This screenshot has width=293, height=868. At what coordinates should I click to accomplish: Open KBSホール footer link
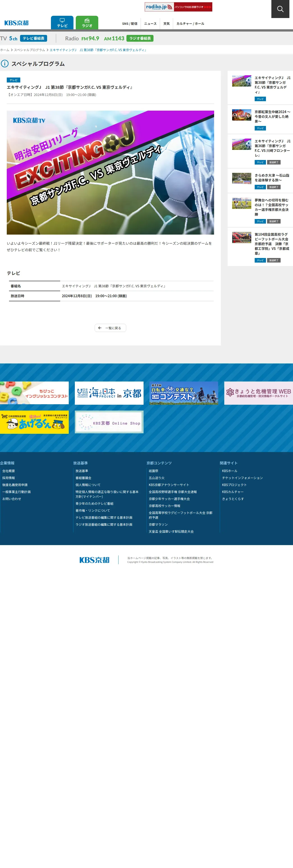(230, 471)
